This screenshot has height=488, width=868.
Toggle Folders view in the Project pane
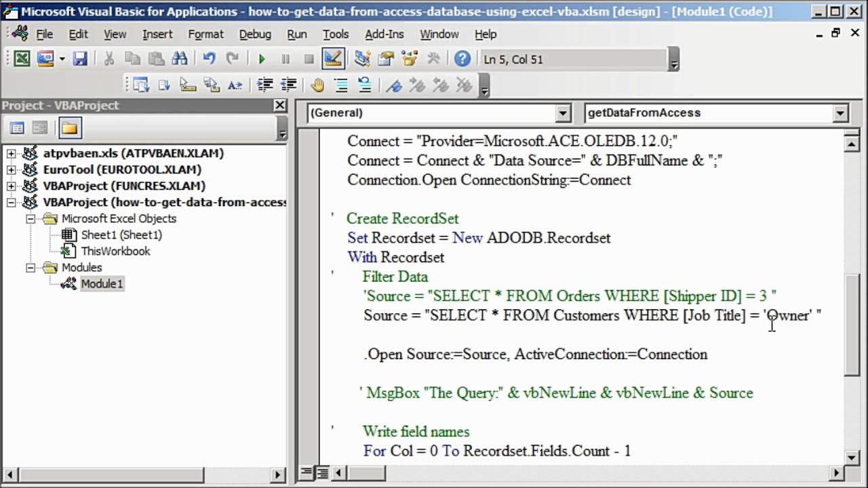69,127
